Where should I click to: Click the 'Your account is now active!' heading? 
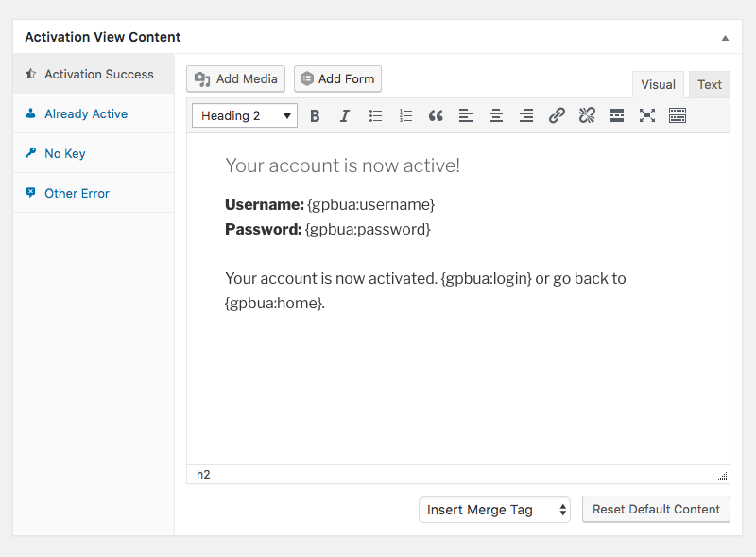pos(342,165)
